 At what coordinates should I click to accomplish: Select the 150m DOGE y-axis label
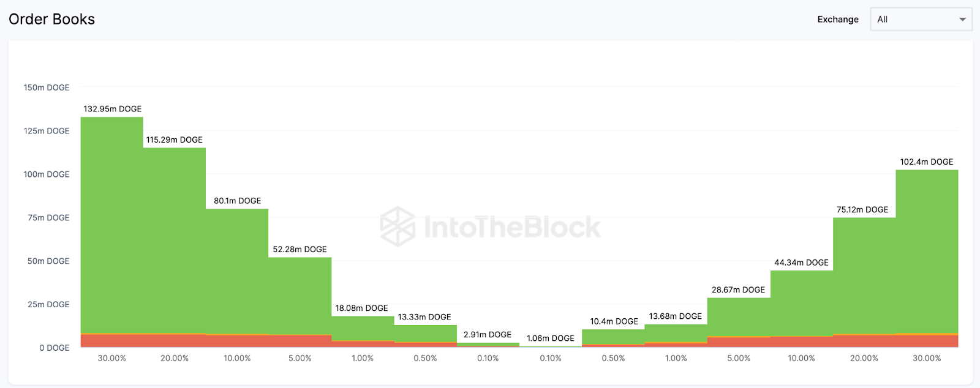46,87
